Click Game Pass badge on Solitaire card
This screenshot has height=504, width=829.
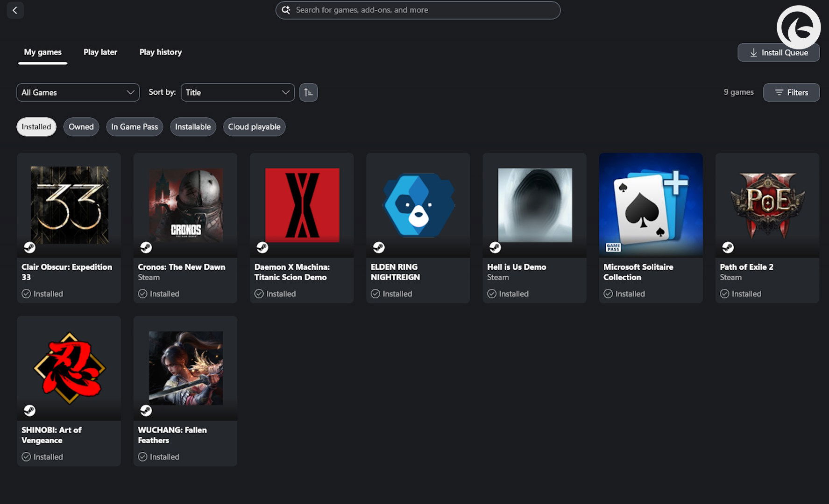[x=613, y=247]
